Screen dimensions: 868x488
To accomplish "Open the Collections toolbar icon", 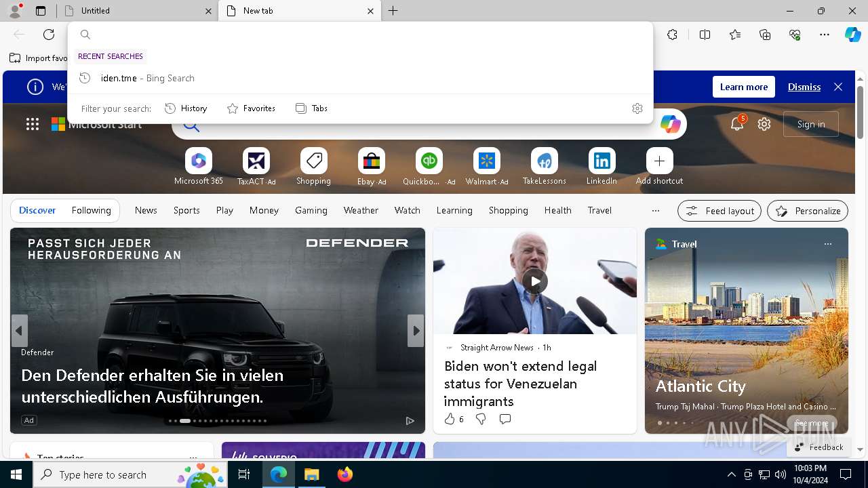I will click(x=765, y=35).
